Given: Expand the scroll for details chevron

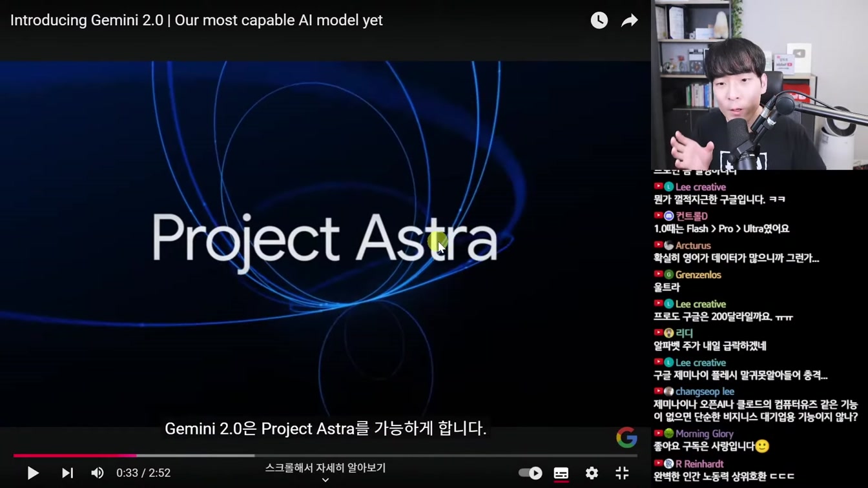Looking at the screenshot, I should point(325,480).
